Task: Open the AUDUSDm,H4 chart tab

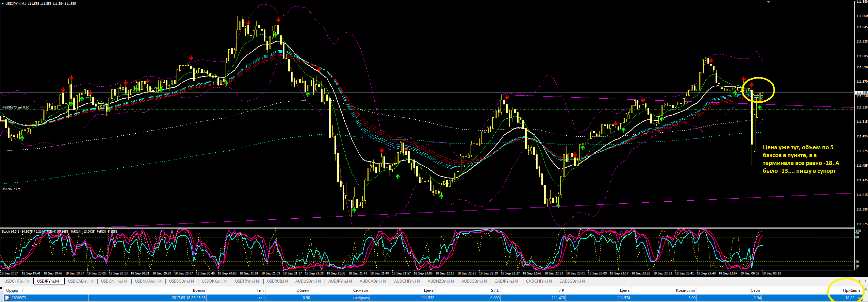Action: point(308,281)
